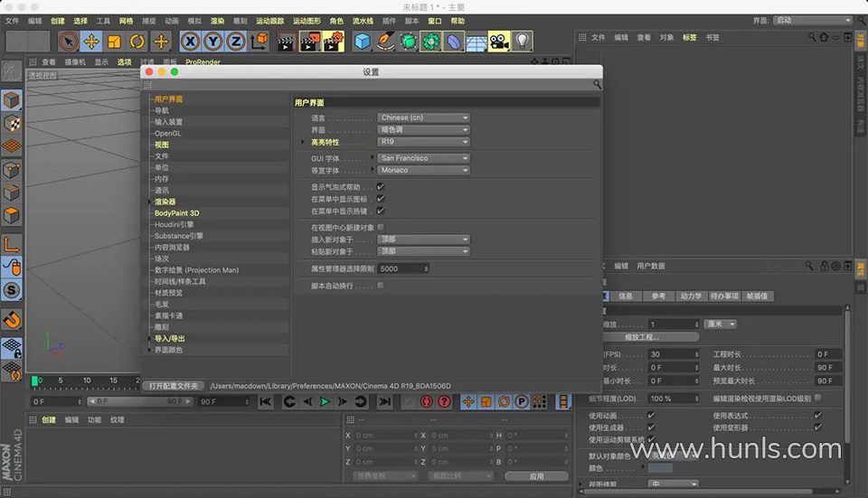The height and width of the screenshot is (498, 868).
Task: Select the Live Selection arrow tool
Action: (x=69, y=41)
